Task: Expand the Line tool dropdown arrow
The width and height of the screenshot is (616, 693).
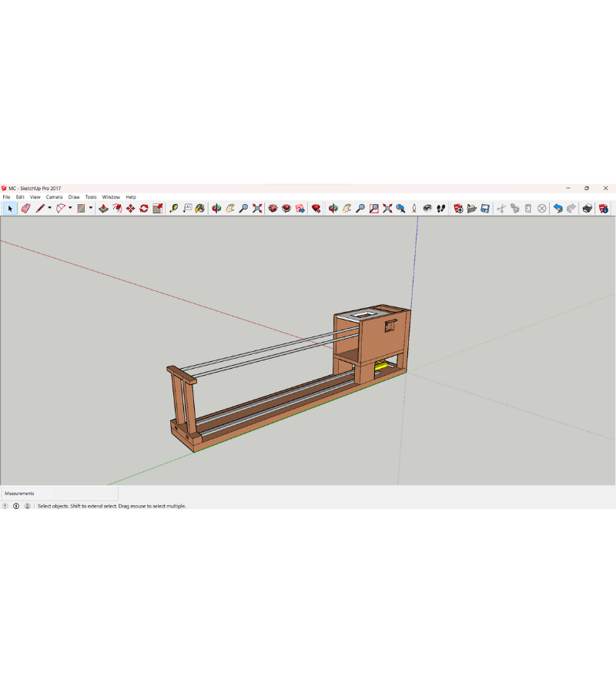Action: 49,208
